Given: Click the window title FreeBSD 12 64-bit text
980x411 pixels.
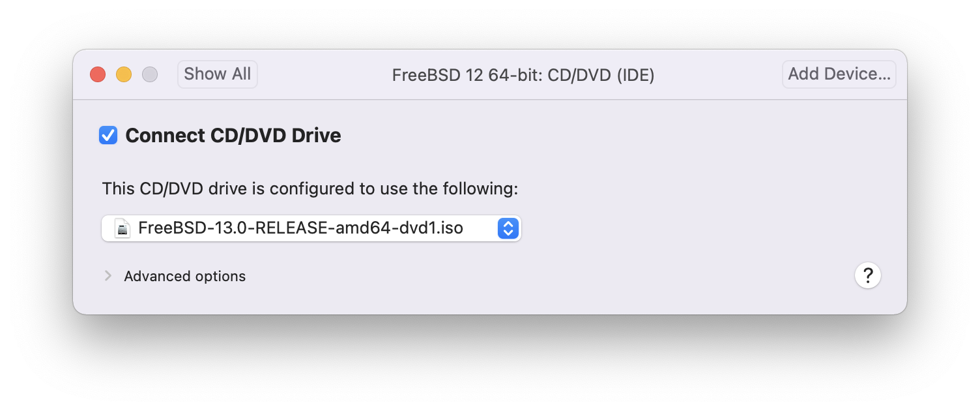Looking at the screenshot, I should [x=466, y=76].
